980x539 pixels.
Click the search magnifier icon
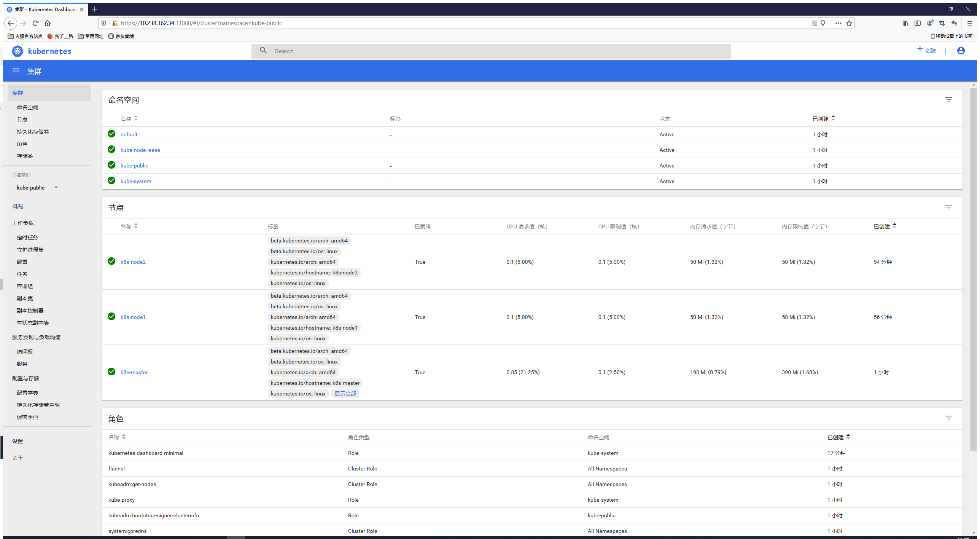point(263,51)
